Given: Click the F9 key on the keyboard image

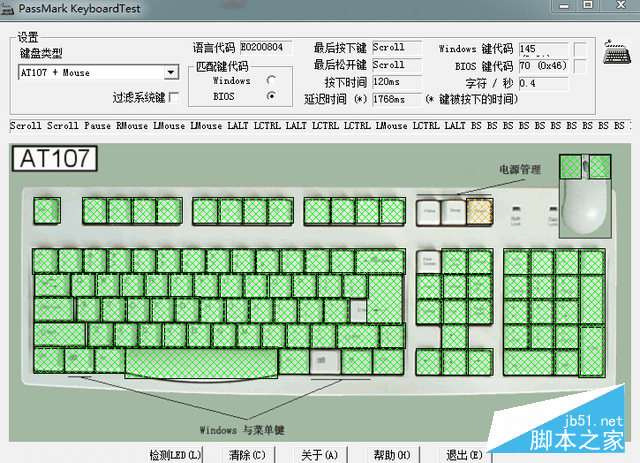Looking at the screenshot, I should point(317,211).
